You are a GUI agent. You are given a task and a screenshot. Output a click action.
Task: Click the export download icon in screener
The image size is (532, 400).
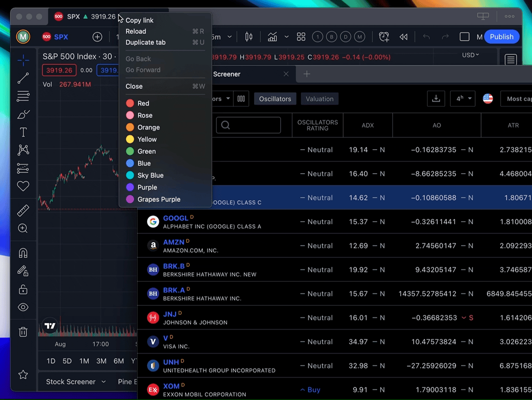(x=436, y=99)
